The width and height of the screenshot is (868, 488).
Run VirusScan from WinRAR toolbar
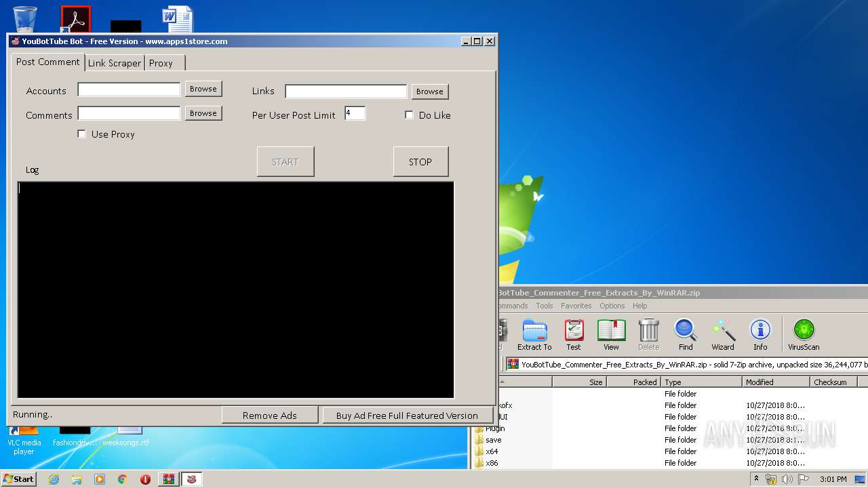[804, 335]
